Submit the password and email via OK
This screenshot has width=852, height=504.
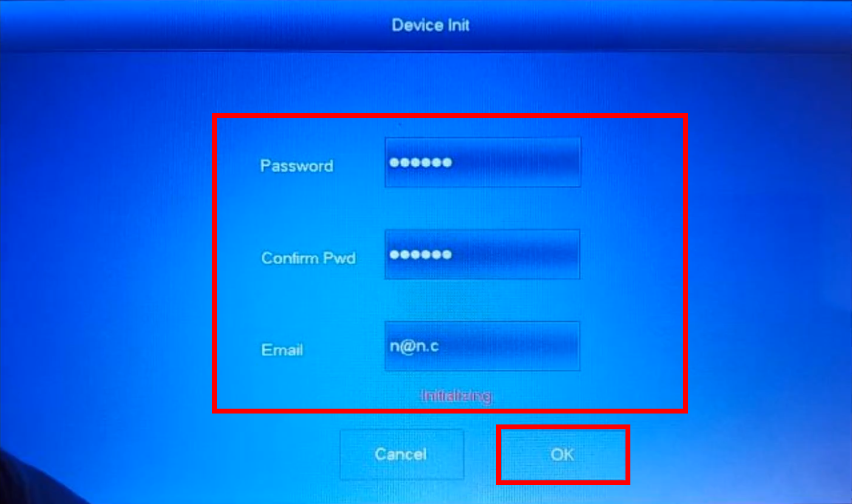click(563, 455)
